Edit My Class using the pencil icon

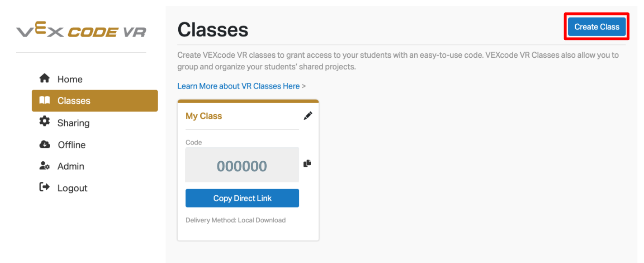tap(308, 115)
